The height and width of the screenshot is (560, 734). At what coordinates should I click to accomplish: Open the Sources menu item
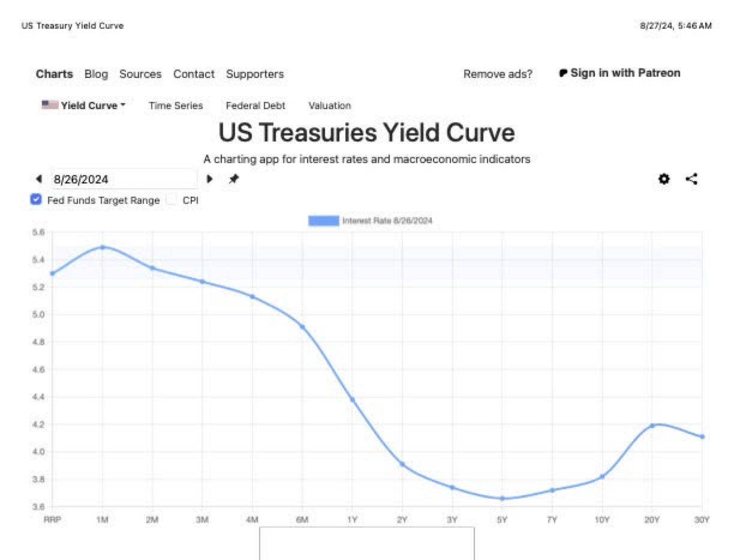(x=140, y=74)
